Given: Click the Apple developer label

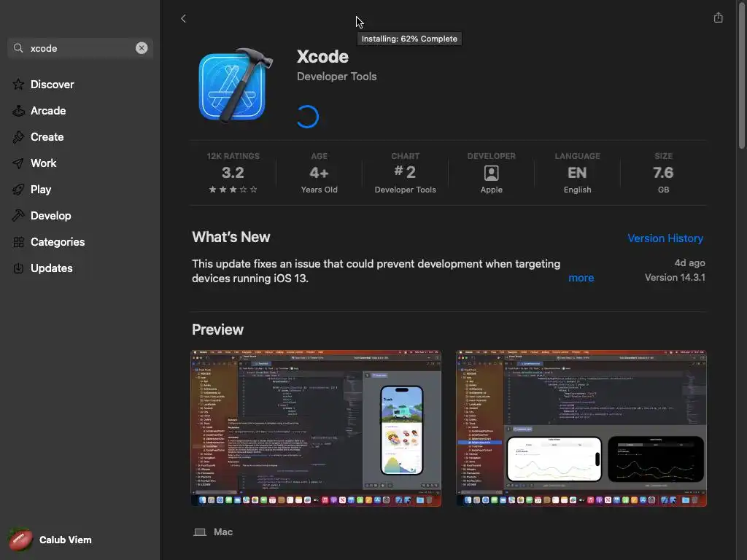Looking at the screenshot, I should (x=491, y=190).
